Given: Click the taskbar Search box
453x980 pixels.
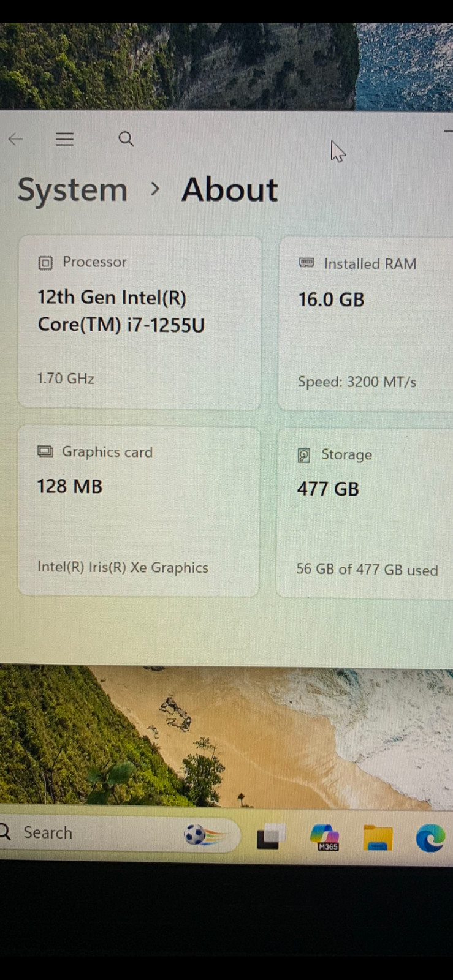Looking at the screenshot, I should coord(116,834).
